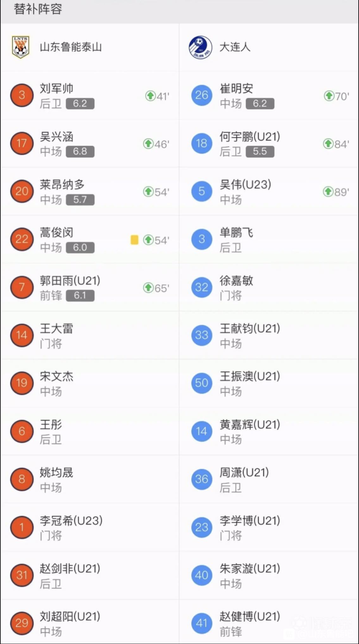
Task: Select the yellow card icon for 蒿俊闵
Action: coord(134,240)
